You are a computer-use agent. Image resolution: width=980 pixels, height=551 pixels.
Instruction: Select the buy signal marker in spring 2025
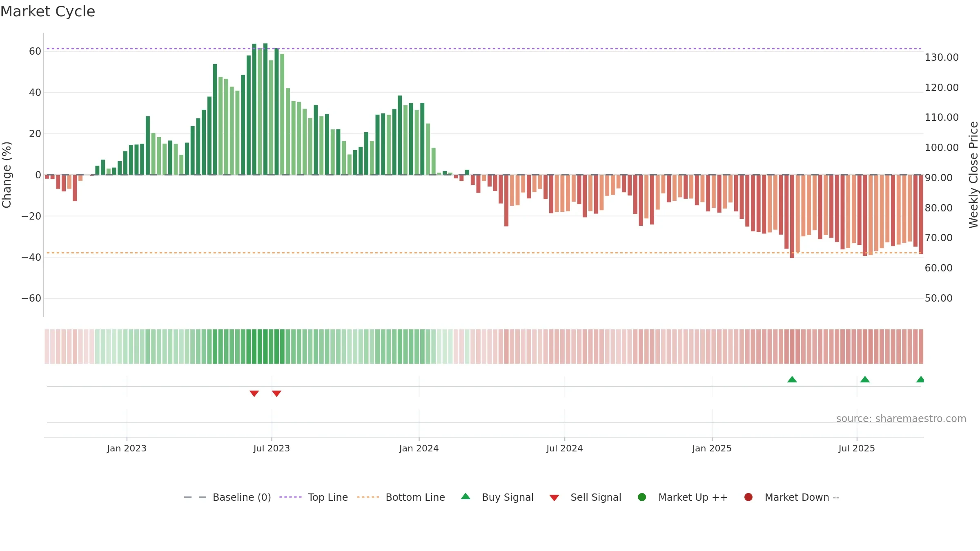point(792,379)
